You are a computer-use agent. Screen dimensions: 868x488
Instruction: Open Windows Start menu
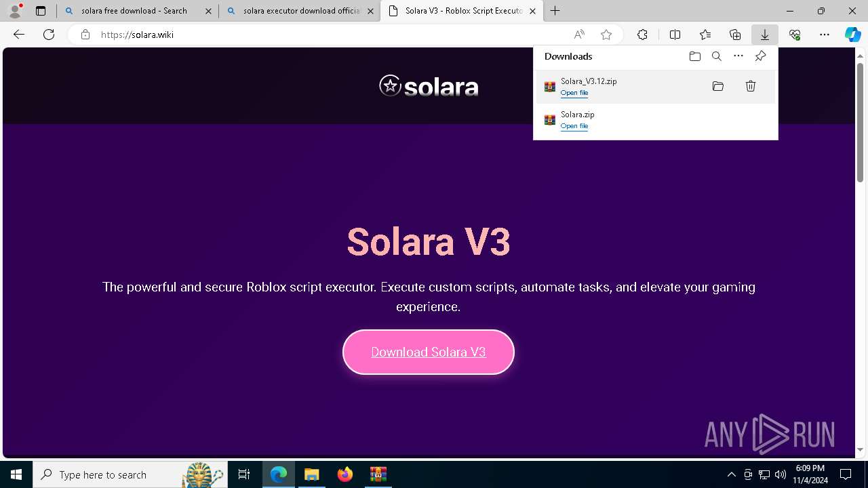(x=16, y=474)
